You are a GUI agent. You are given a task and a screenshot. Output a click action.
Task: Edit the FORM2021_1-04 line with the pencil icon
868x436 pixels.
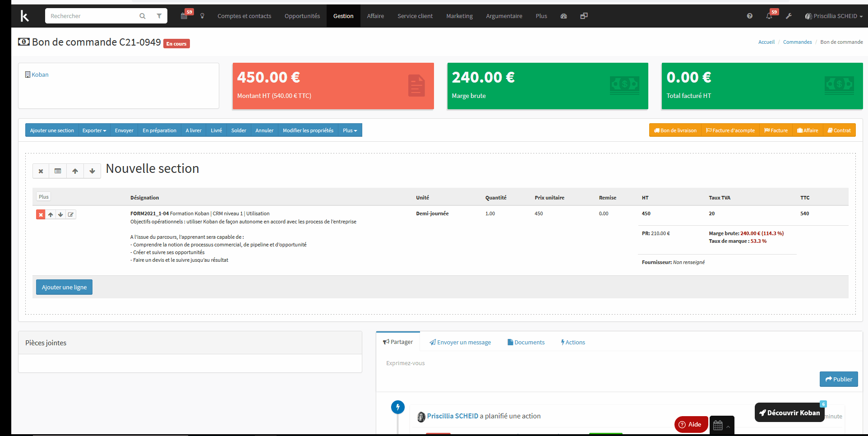coord(71,214)
